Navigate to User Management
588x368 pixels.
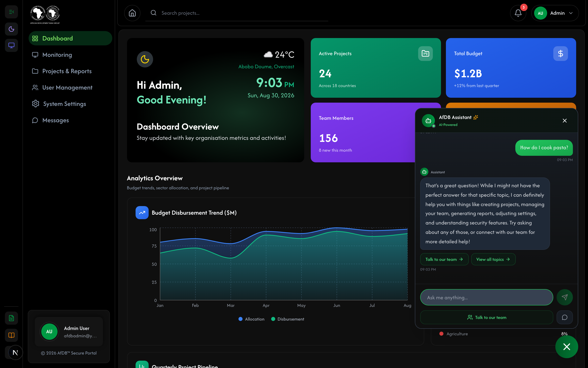(70, 87)
